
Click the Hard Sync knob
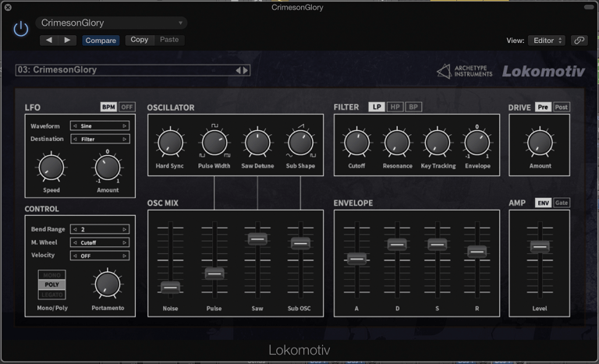(170, 143)
